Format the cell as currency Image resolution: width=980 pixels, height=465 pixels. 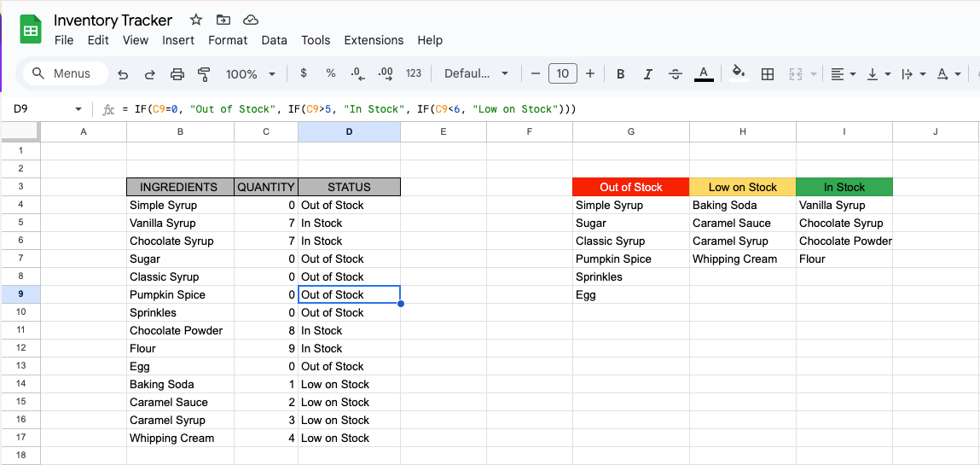coord(304,73)
